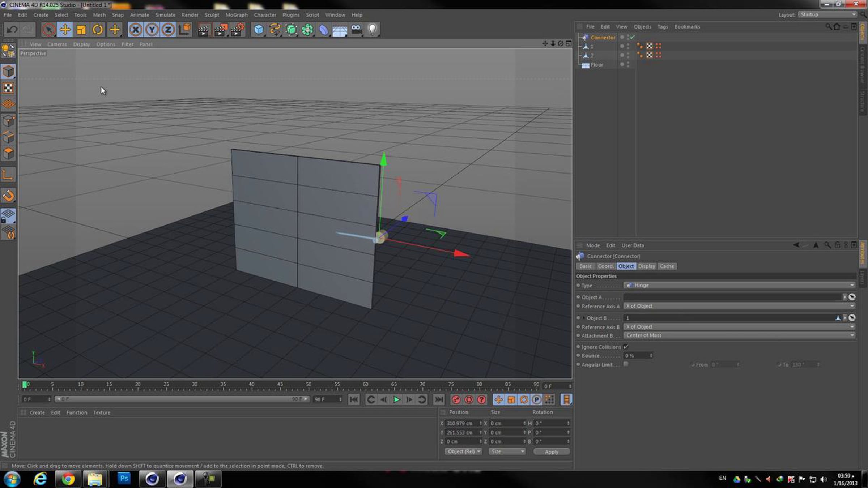This screenshot has width=868, height=488.
Task: Open the Character menu
Action: pyautogui.click(x=265, y=15)
